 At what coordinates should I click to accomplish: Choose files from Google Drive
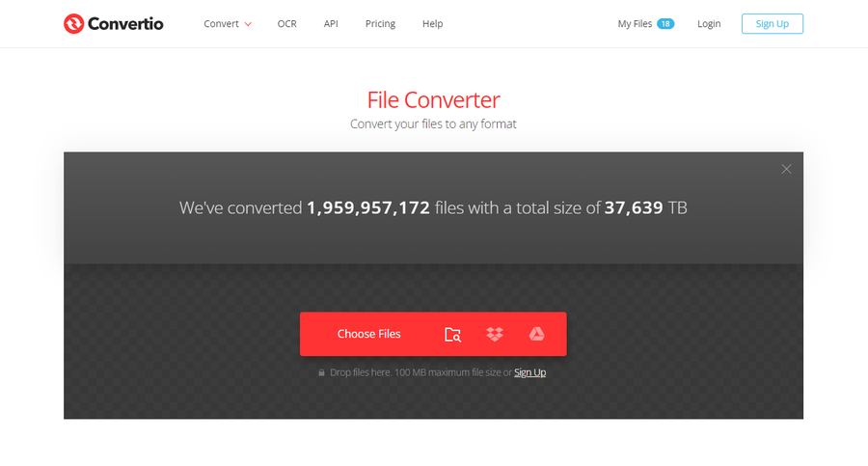536,334
